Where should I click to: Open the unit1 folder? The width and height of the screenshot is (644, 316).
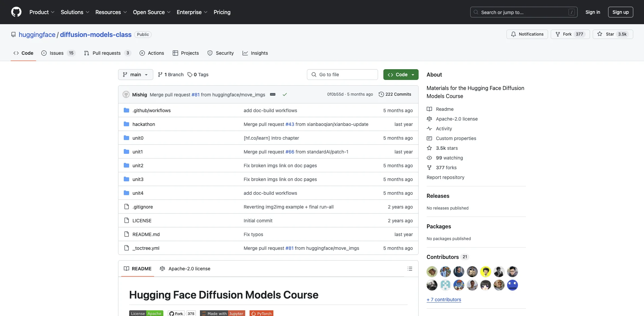(x=138, y=152)
